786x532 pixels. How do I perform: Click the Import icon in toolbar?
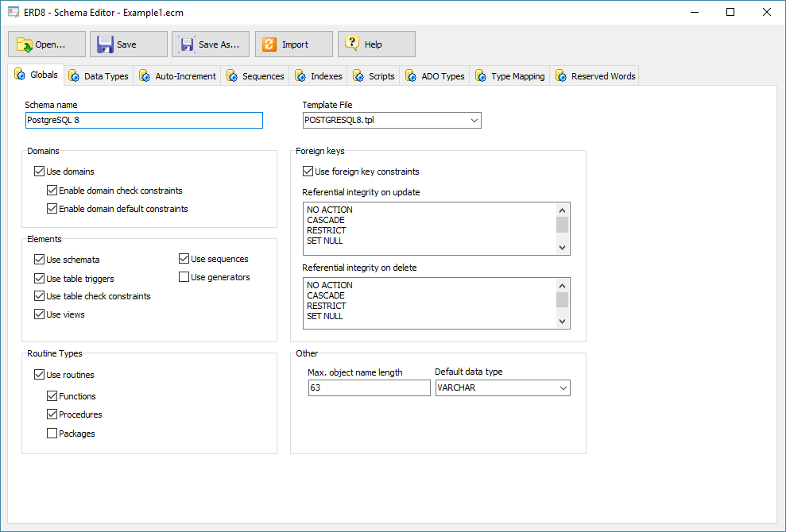(269, 44)
